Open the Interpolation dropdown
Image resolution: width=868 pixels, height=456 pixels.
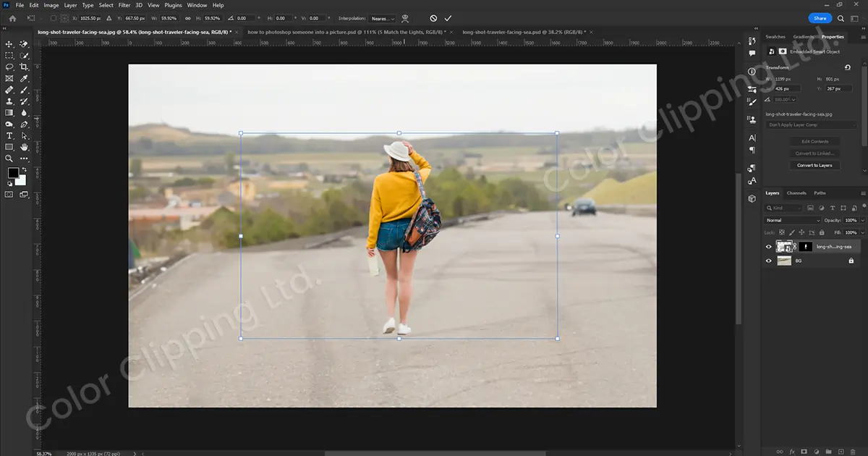(383, 18)
